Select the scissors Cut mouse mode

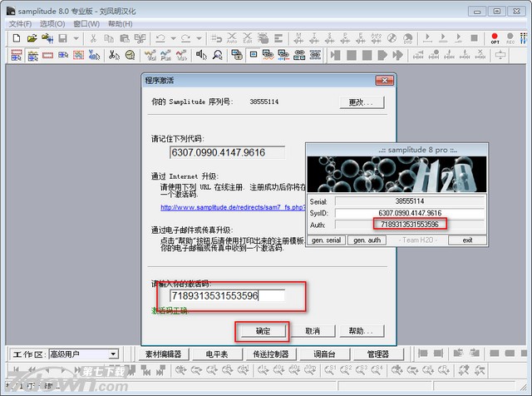(114, 55)
